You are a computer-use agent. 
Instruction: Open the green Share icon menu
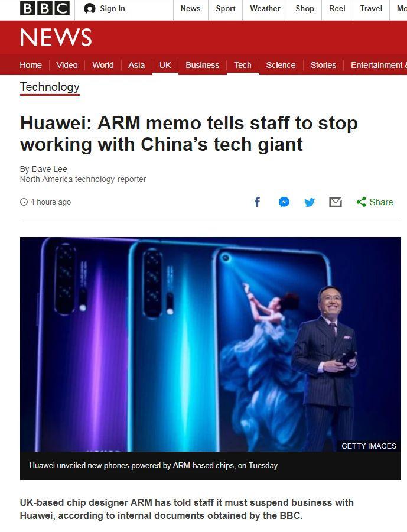click(361, 202)
